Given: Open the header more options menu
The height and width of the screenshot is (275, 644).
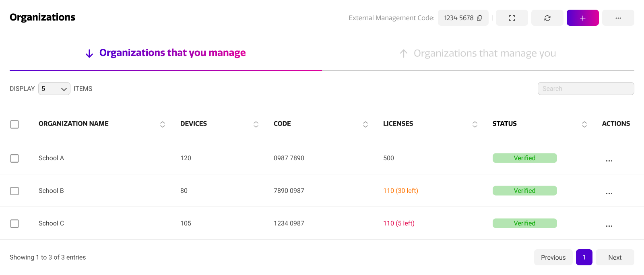Looking at the screenshot, I should point(618,18).
